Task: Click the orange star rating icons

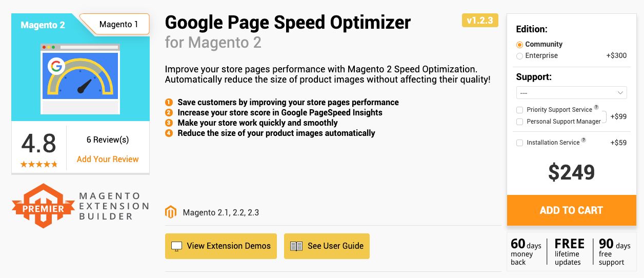Action: 39,164
